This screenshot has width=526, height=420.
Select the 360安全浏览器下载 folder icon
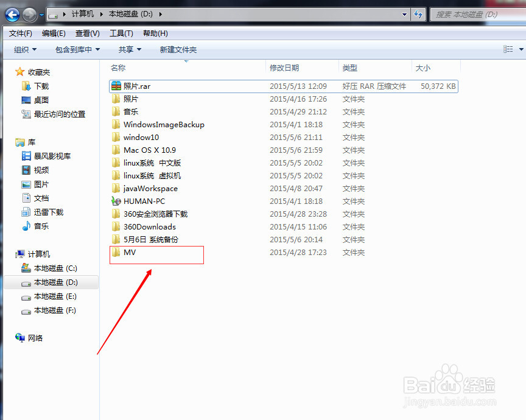pyautogui.click(x=116, y=214)
